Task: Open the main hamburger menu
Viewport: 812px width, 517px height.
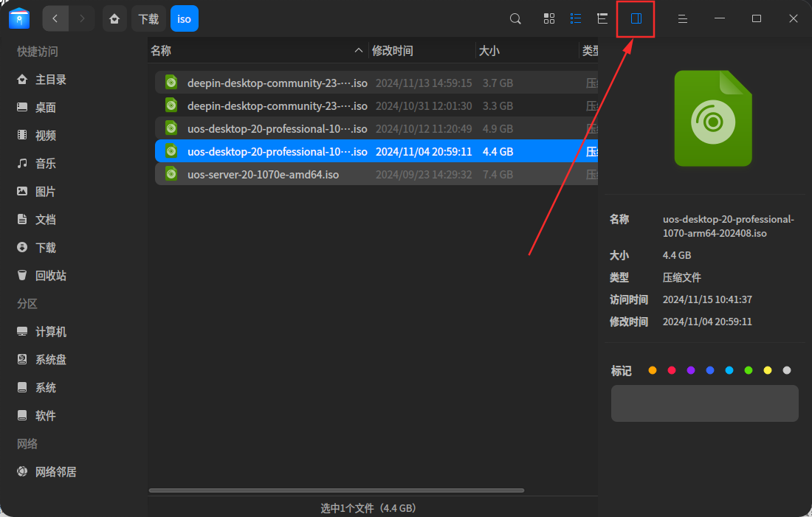Action: [x=683, y=18]
